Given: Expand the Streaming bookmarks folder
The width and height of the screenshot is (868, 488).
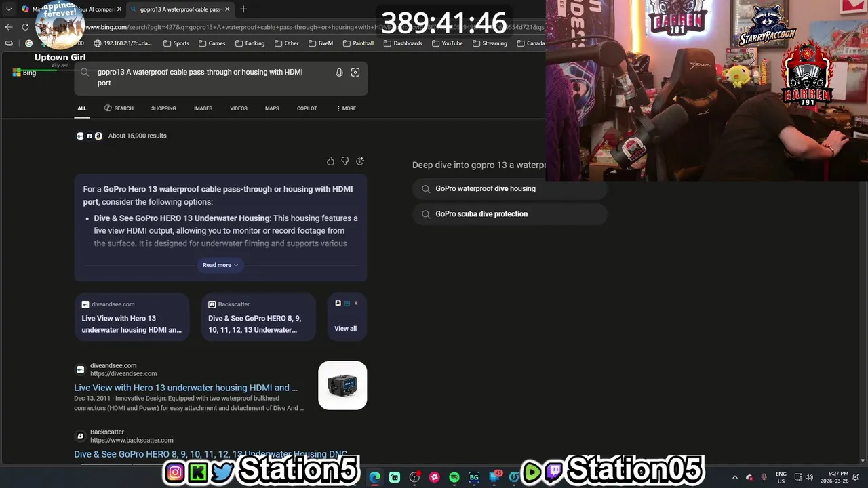Looking at the screenshot, I should (x=490, y=43).
